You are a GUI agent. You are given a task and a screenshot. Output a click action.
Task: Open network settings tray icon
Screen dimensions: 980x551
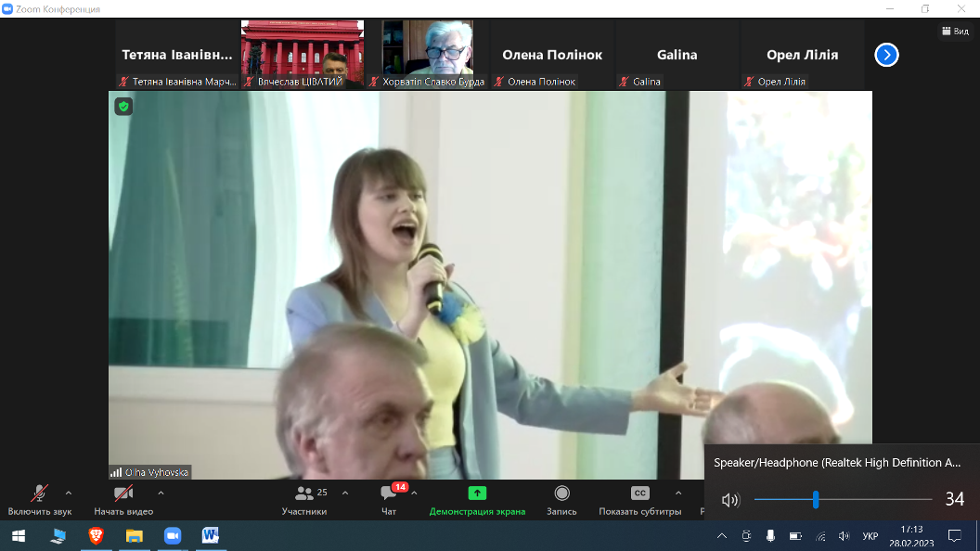820,536
